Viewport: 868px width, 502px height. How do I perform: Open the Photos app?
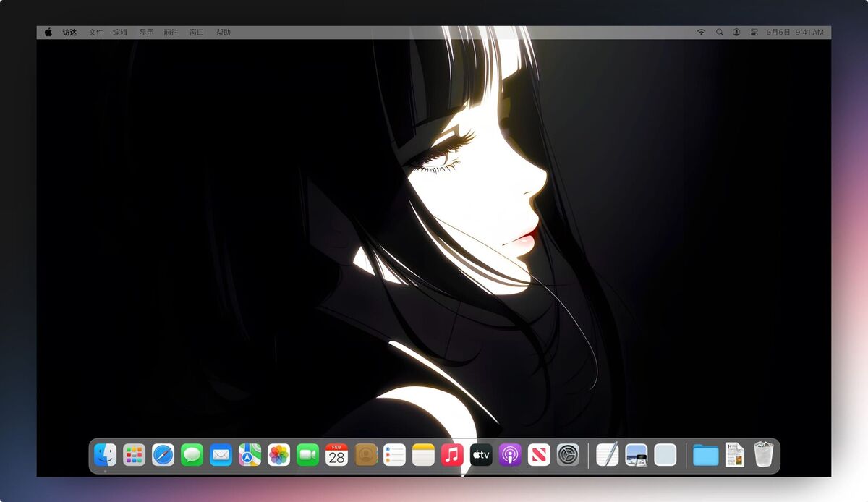pyautogui.click(x=278, y=455)
